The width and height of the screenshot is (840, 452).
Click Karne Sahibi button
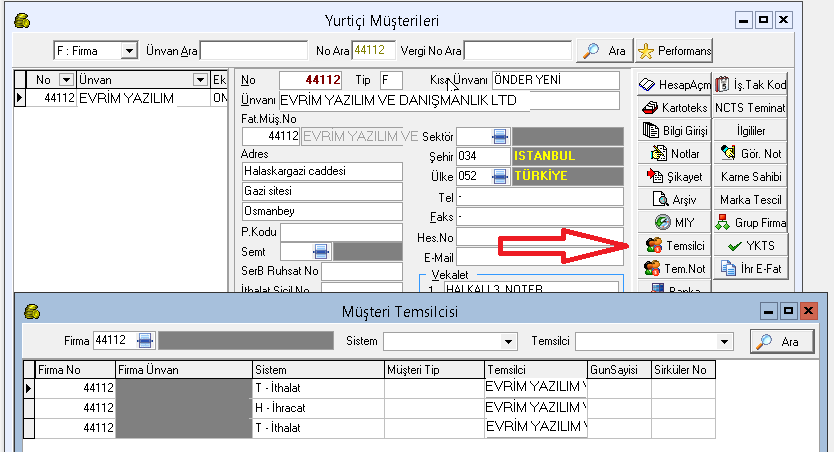click(750, 177)
